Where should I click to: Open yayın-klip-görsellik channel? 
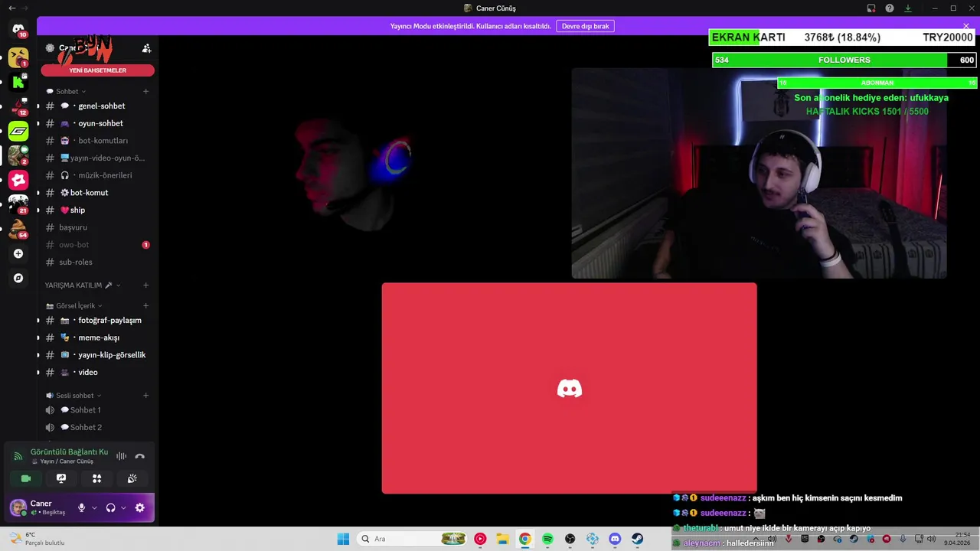coord(98,355)
